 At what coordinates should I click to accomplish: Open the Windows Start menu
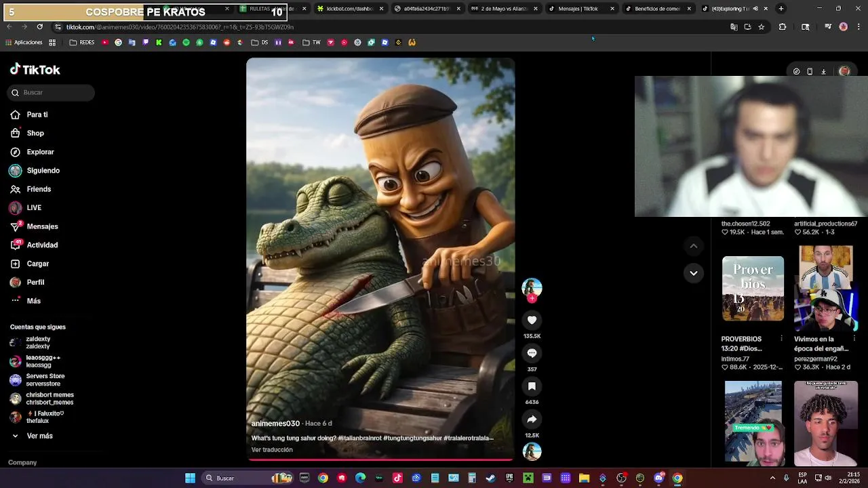[x=191, y=479]
